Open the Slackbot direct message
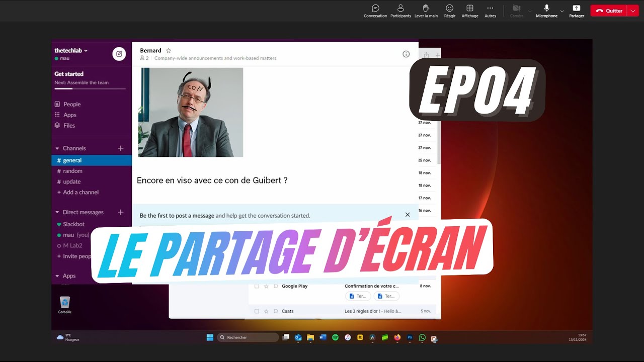 [x=70, y=224]
